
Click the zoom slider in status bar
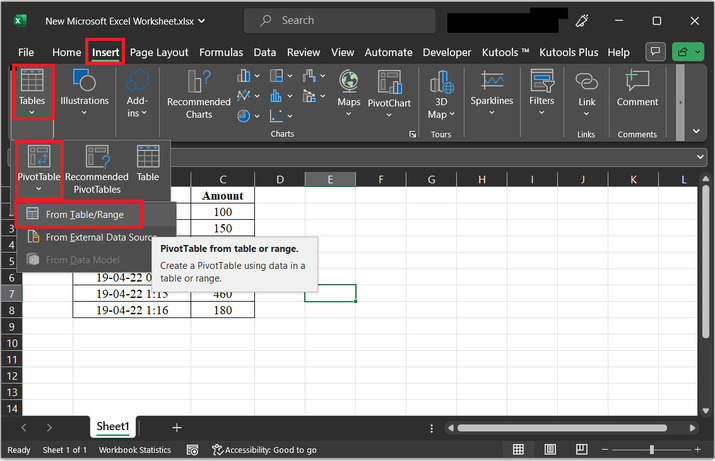point(652,450)
